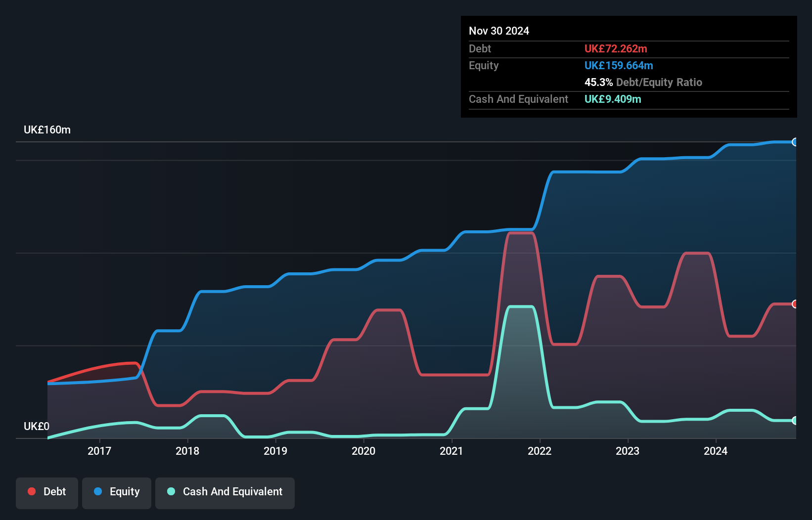Click the 2018 x-axis label
The width and height of the screenshot is (812, 520).
click(x=187, y=451)
